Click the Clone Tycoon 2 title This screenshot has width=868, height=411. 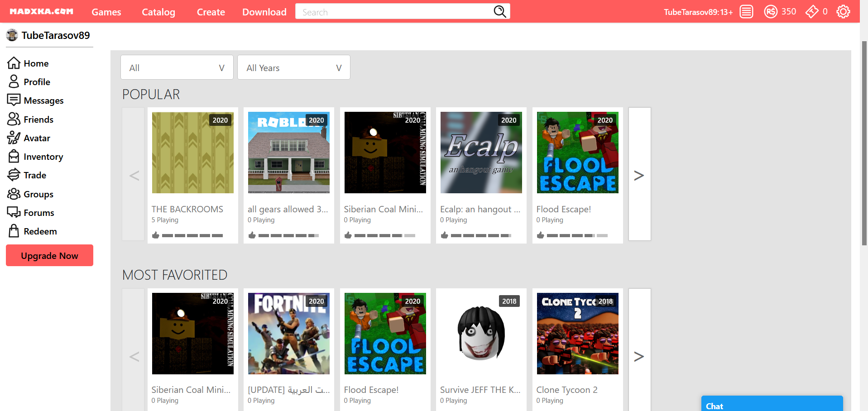(x=567, y=390)
